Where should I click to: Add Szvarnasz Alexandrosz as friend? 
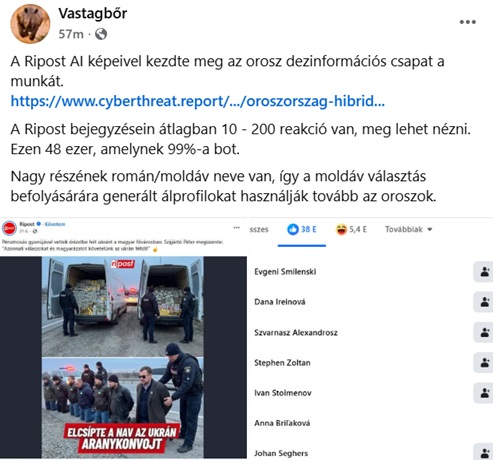[484, 332]
